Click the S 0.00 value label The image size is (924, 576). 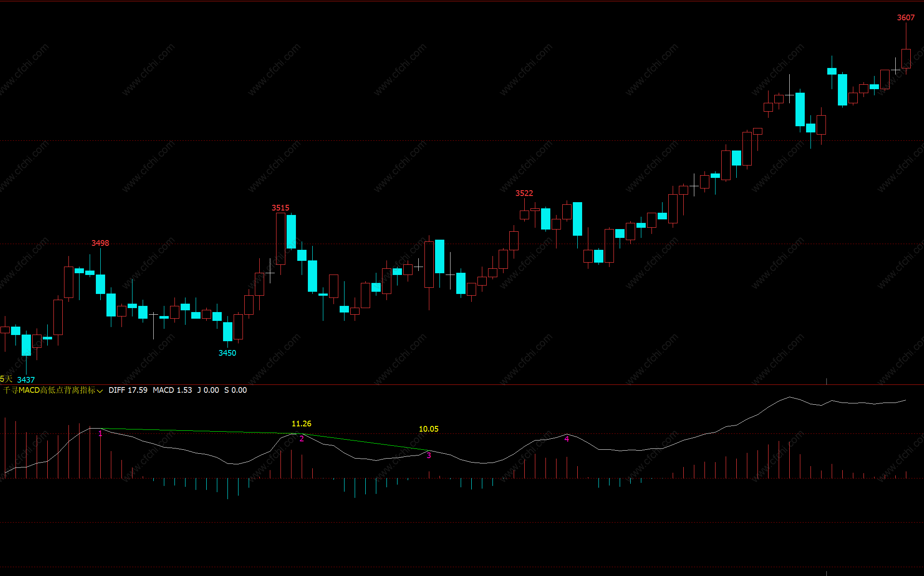click(235, 390)
